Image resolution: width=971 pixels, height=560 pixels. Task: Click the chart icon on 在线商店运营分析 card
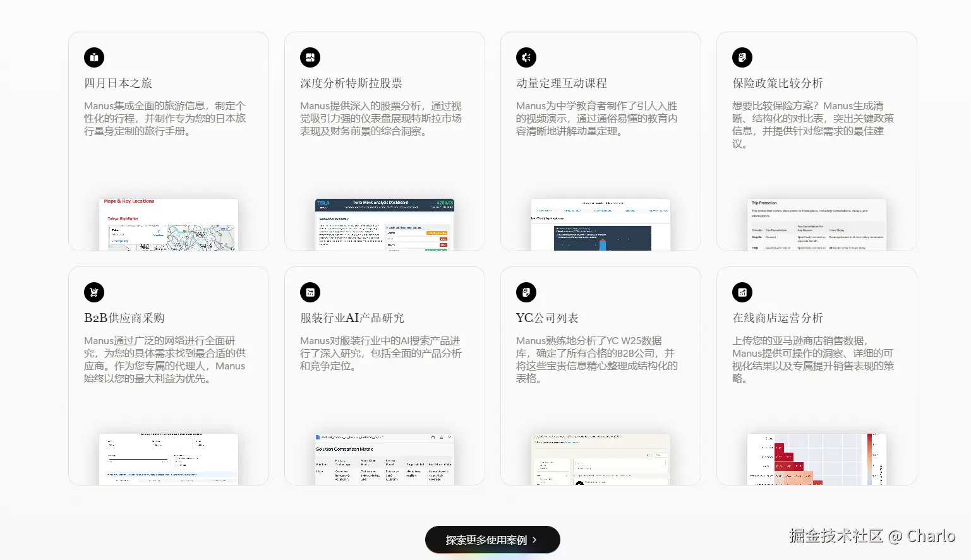tap(742, 292)
